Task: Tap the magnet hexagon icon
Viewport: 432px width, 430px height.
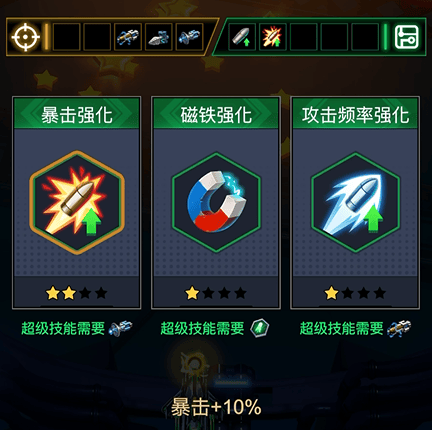Action: click(x=216, y=203)
